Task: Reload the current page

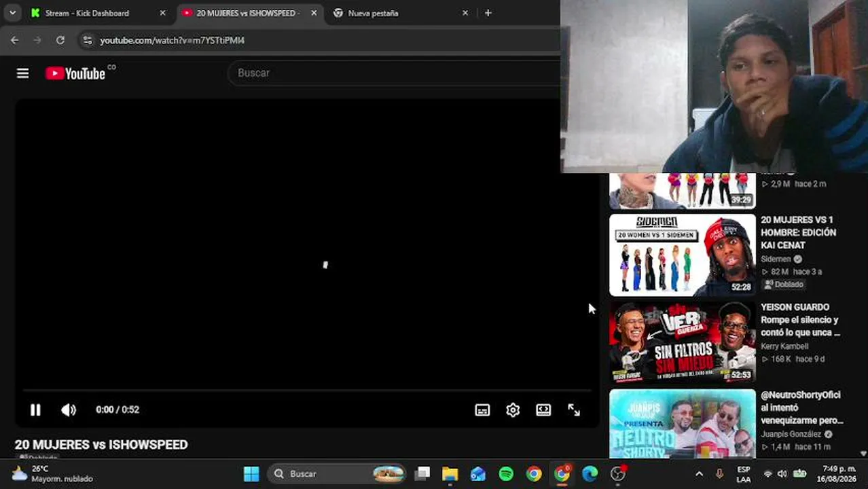Action: (60, 41)
